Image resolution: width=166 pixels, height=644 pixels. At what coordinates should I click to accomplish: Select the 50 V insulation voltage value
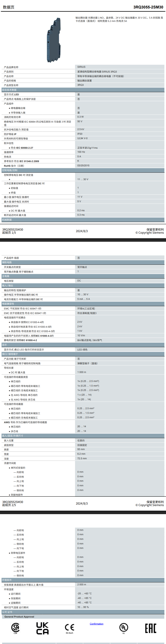80,121
